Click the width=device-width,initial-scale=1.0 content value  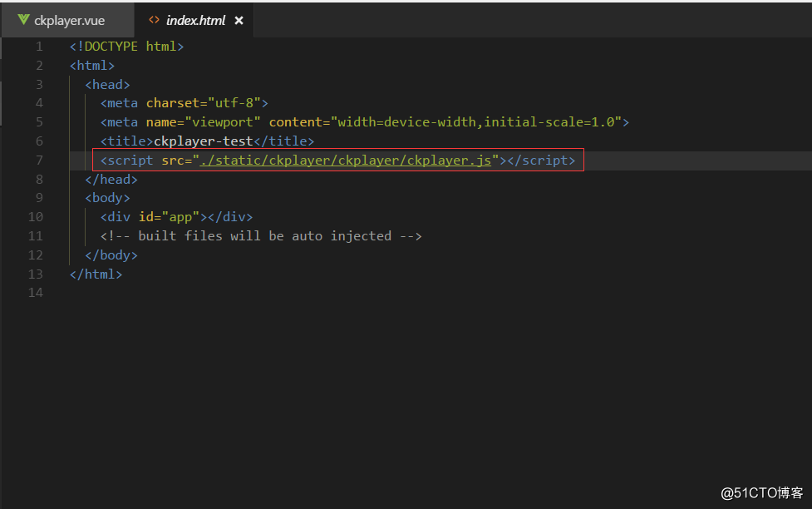coord(476,122)
